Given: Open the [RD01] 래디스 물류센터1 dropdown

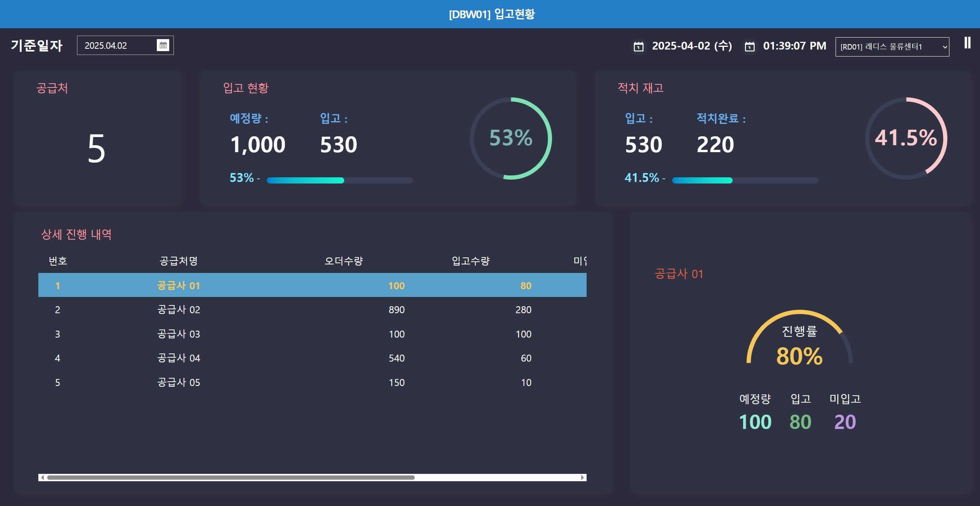Looking at the screenshot, I should point(892,47).
